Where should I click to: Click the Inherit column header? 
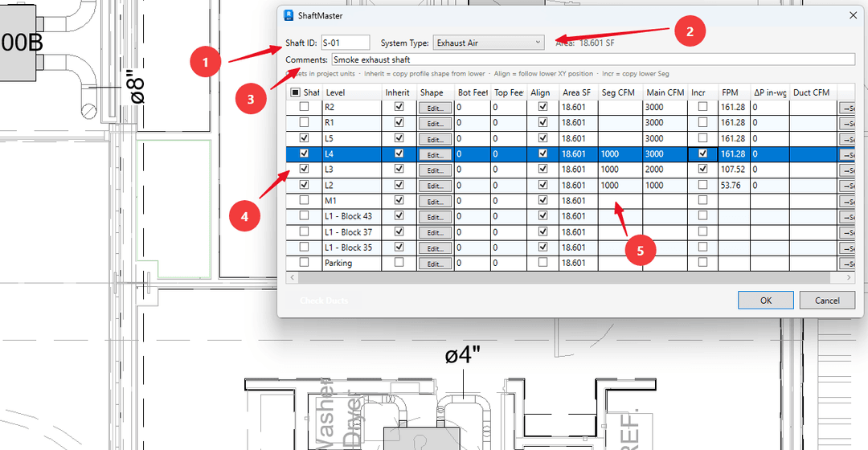tap(399, 92)
